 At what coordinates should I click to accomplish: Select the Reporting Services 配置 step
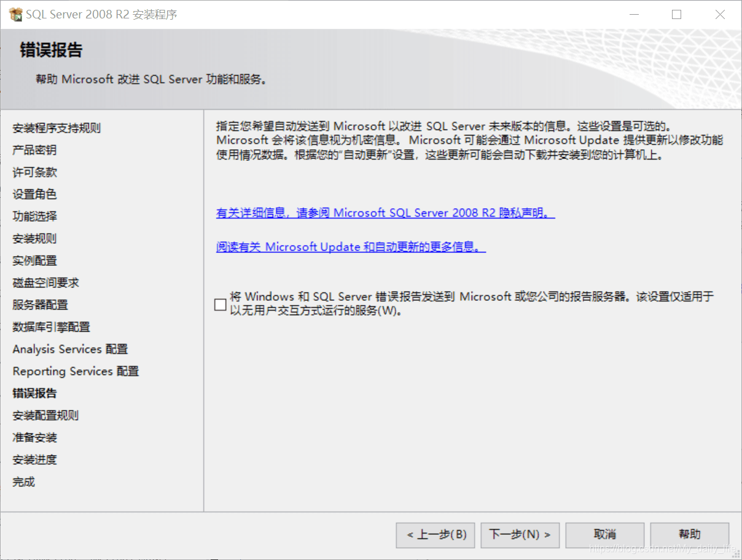click(x=76, y=371)
